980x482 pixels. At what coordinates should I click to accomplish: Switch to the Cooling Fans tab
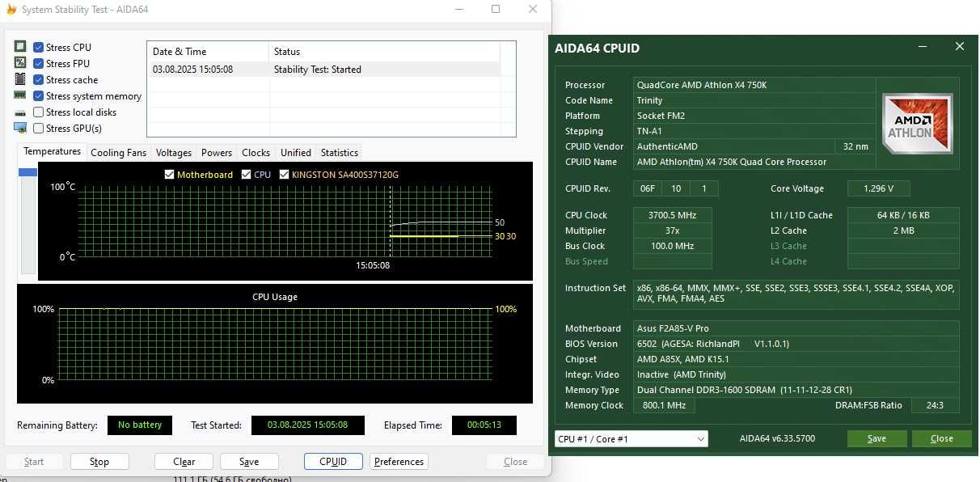click(118, 152)
